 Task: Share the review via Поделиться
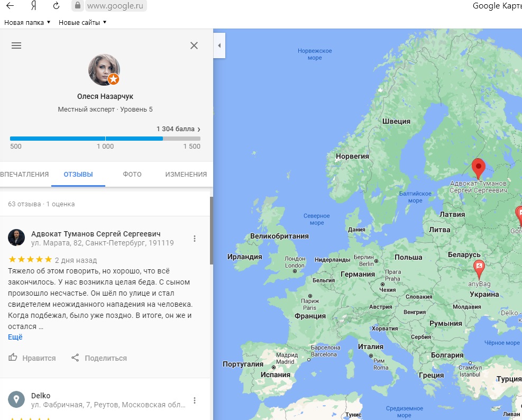pos(99,358)
